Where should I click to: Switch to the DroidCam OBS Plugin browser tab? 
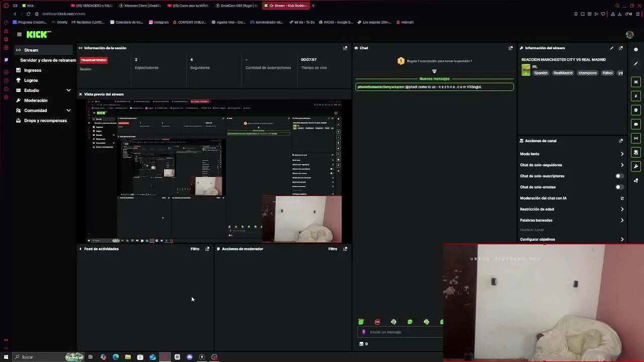(237, 6)
